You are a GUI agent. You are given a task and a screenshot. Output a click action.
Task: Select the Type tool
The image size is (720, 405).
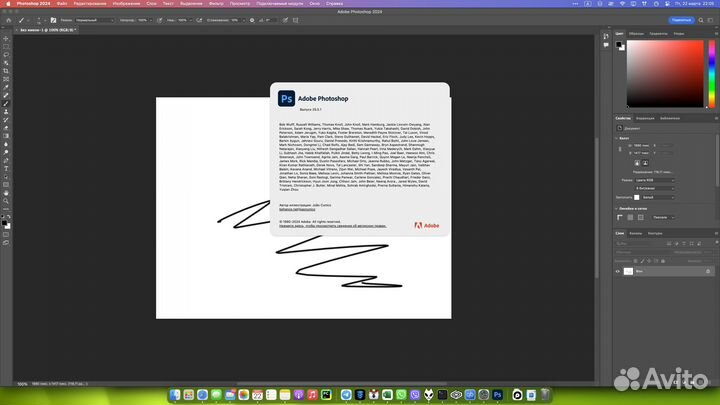pos(6,169)
